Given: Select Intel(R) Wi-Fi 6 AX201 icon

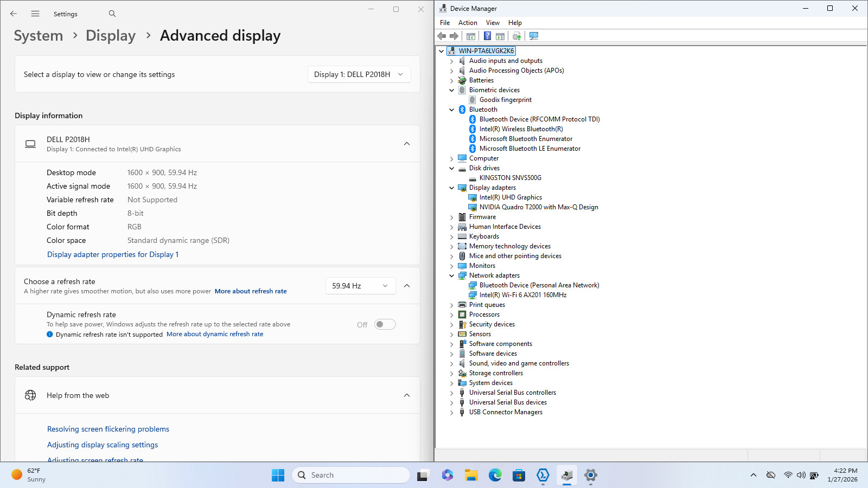Looking at the screenshot, I should (x=473, y=295).
